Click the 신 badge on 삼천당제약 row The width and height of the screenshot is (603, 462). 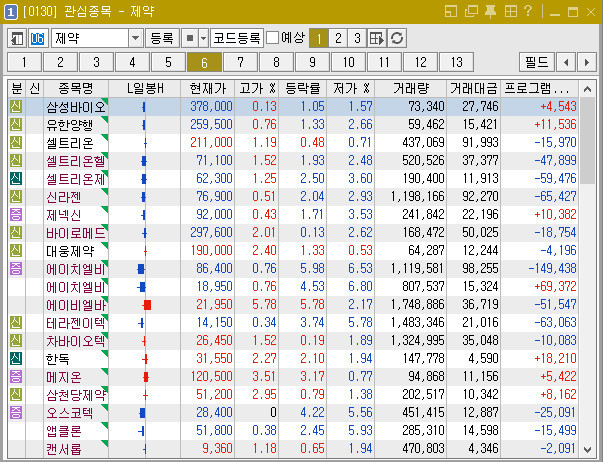tap(16, 394)
